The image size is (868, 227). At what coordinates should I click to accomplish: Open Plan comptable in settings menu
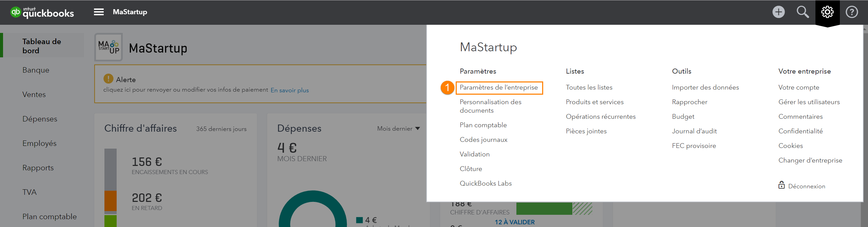[x=483, y=125]
